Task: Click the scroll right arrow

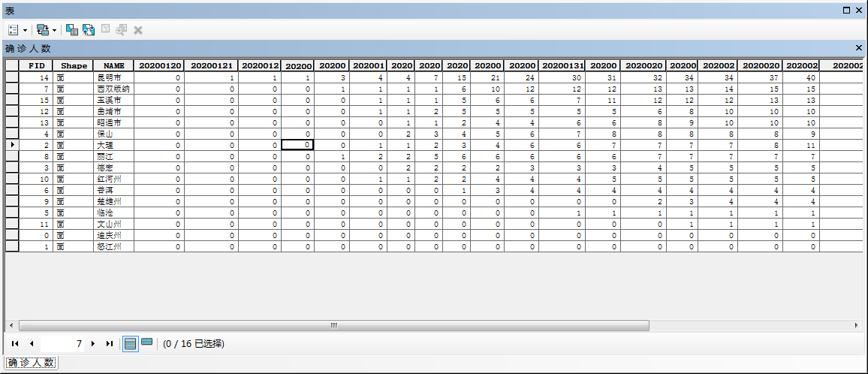Action: click(x=856, y=326)
